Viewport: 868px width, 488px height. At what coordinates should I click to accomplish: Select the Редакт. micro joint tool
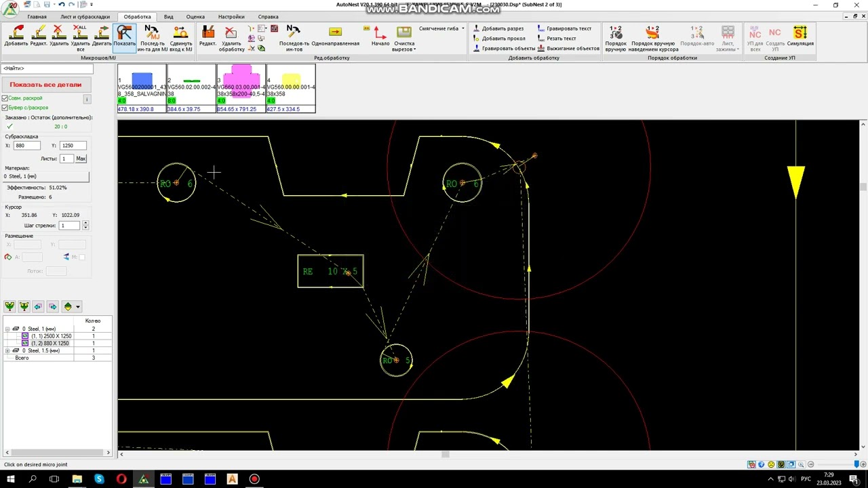[39, 37]
